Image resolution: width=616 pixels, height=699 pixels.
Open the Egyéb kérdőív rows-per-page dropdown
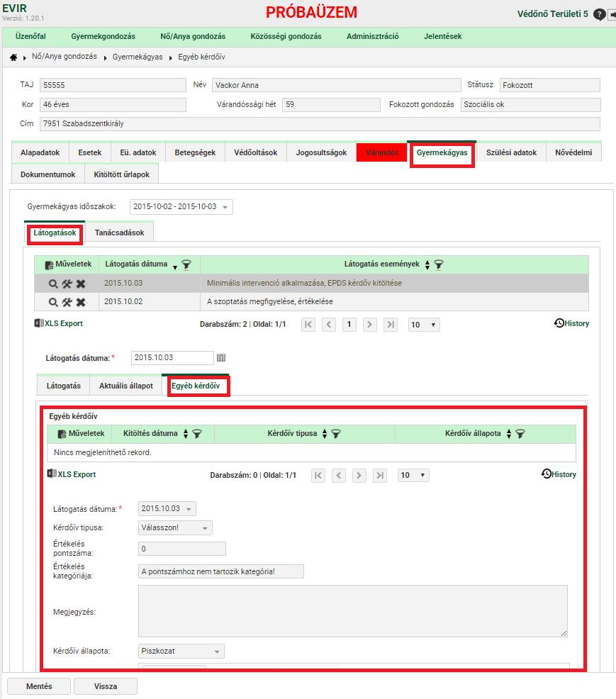pyautogui.click(x=414, y=475)
